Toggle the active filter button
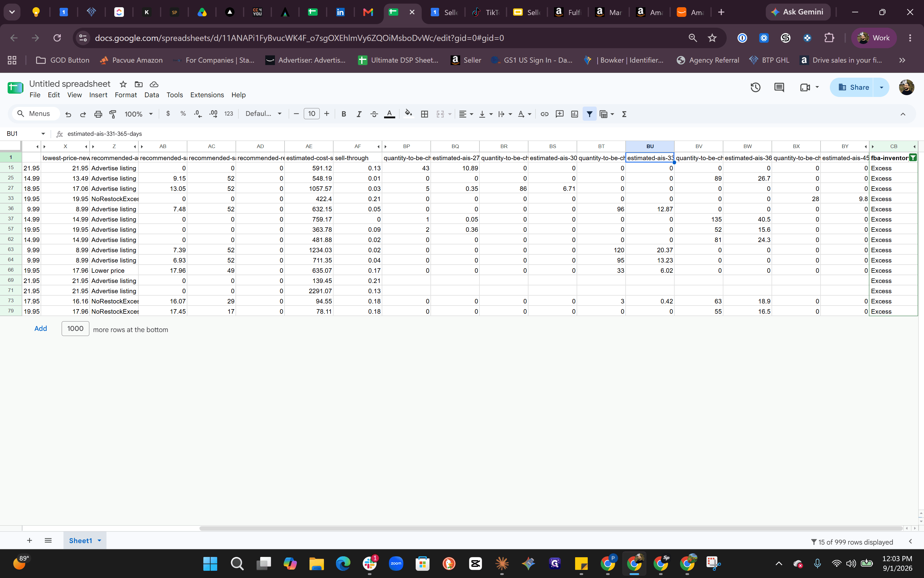 point(590,114)
